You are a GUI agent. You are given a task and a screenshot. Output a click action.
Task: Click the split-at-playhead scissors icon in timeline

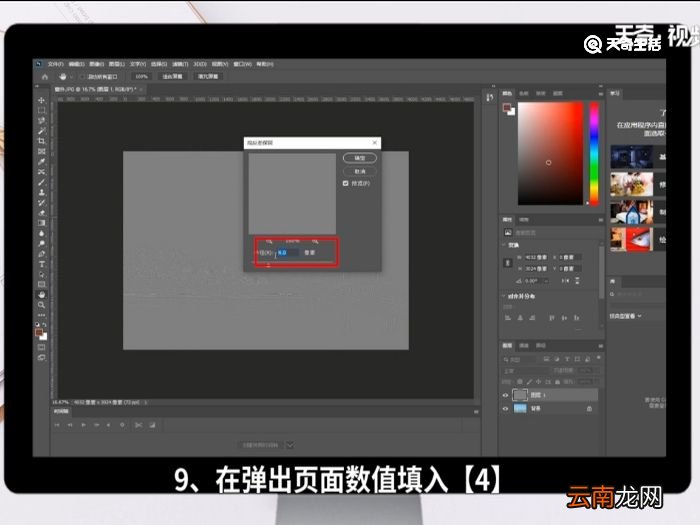pos(138,425)
